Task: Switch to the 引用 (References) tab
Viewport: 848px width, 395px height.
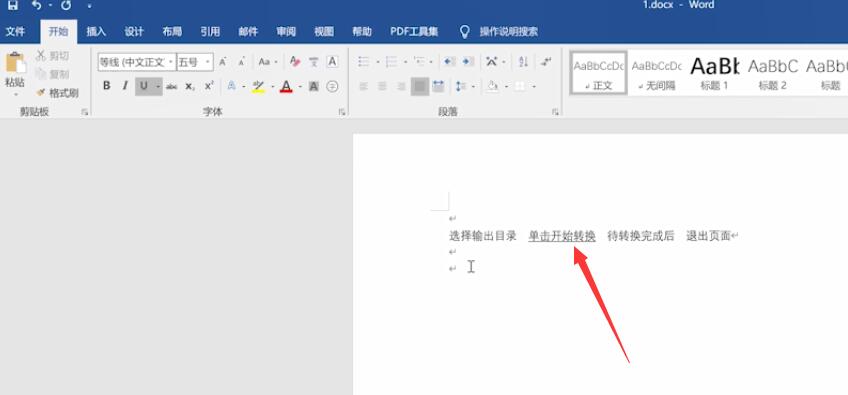Action: pyautogui.click(x=210, y=32)
